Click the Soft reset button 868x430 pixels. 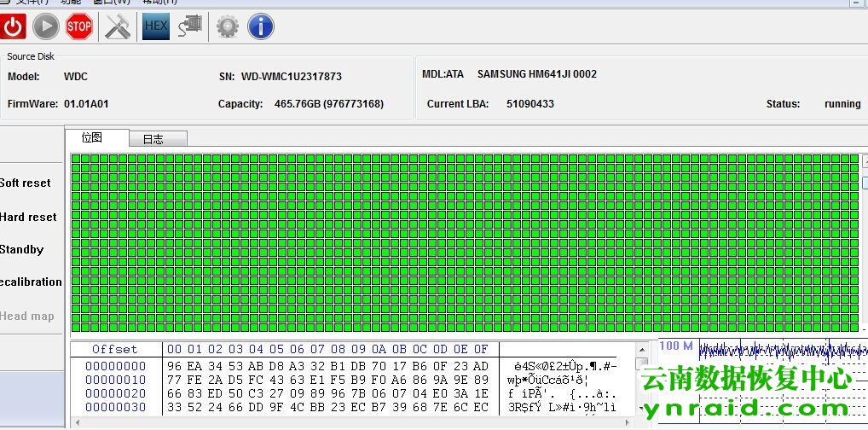26,183
